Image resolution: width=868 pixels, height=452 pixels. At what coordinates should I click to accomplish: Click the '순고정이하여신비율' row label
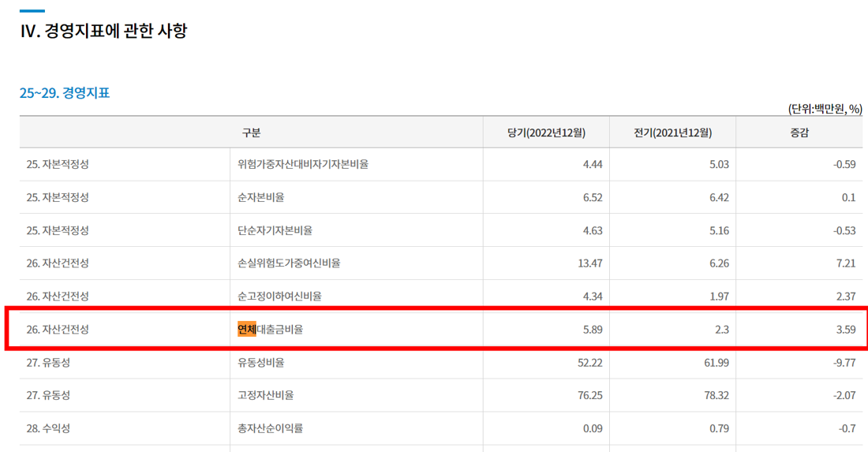click(279, 297)
